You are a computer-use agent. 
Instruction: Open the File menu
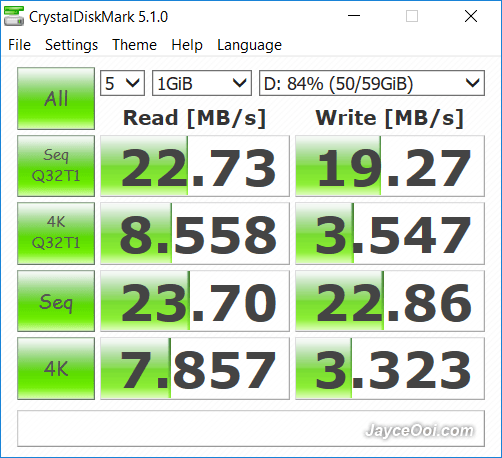pyautogui.click(x=19, y=45)
